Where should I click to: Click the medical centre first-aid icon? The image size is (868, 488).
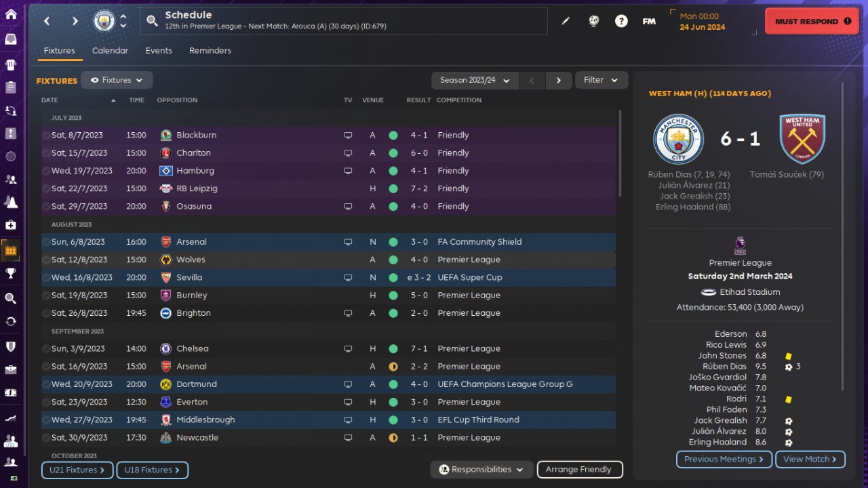tap(11, 224)
